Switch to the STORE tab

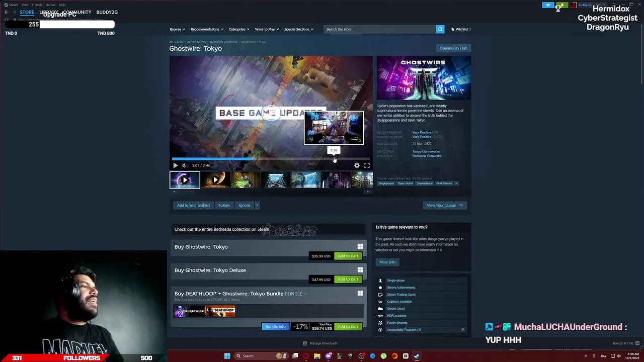(x=27, y=12)
